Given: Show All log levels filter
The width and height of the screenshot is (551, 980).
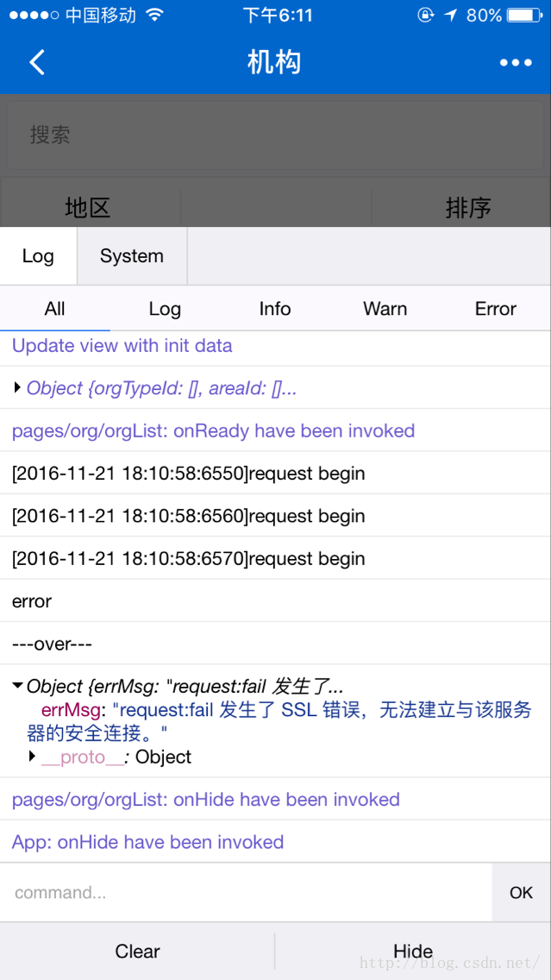Looking at the screenshot, I should (54, 309).
